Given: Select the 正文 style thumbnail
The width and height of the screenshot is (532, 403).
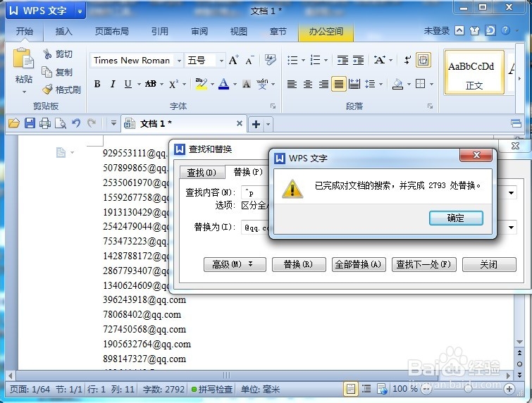Looking at the screenshot, I should (474, 73).
